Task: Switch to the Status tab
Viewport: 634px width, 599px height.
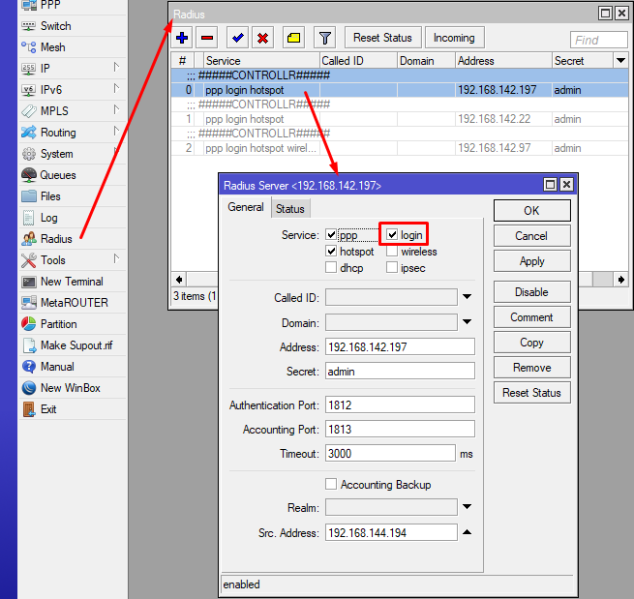Action: click(x=290, y=209)
